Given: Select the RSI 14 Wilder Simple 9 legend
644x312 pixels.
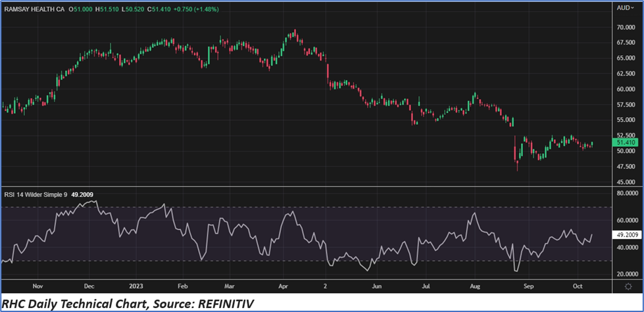Looking at the screenshot, I should pyautogui.click(x=36, y=195).
